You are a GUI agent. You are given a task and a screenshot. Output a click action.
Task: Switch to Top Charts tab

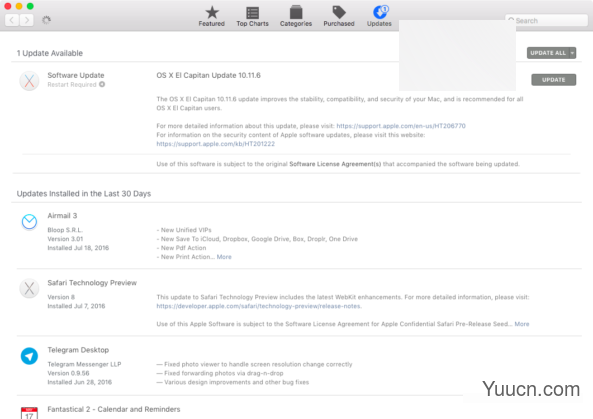tap(252, 16)
